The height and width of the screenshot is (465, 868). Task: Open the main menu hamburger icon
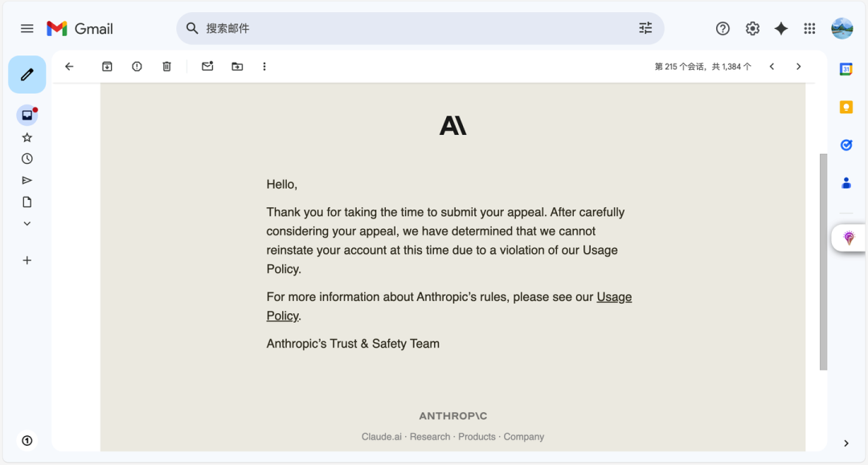point(27,28)
